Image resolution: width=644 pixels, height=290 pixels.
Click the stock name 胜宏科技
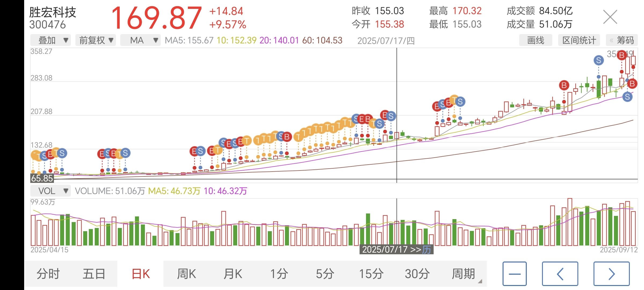pyautogui.click(x=53, y=12)
